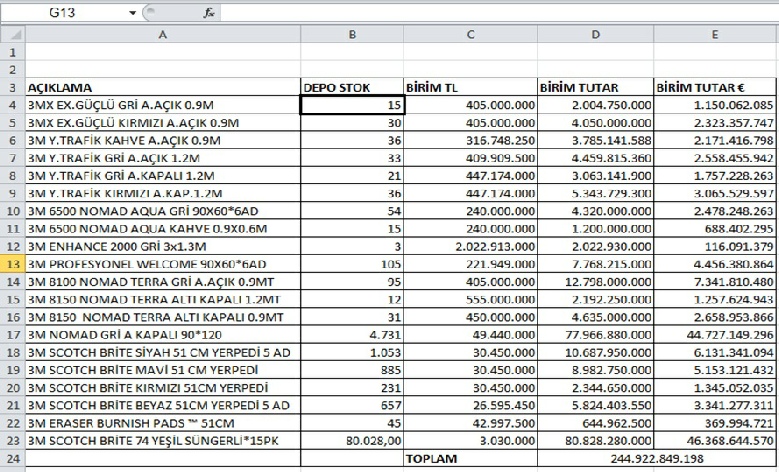779x472 pixels.
Task: Click the formula bar input area
Action: (499, 13)
